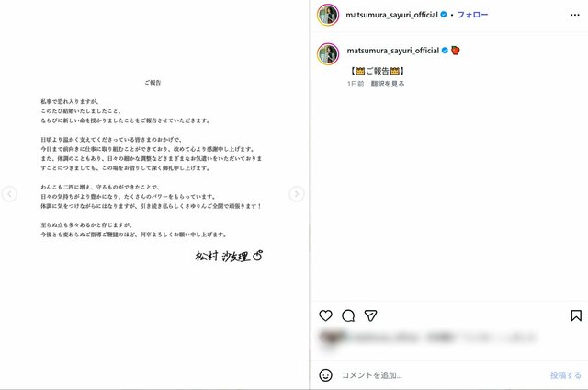The width and height of the screenshot is (588, 390).
Task: Click the 1日前 post timestamp
Action: (x=356, y=84)
